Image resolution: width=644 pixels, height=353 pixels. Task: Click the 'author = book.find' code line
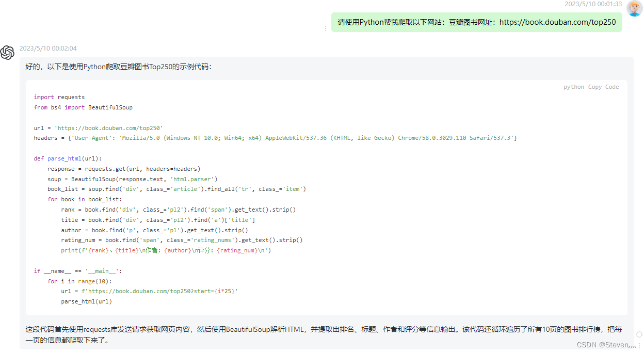(154, 230)
